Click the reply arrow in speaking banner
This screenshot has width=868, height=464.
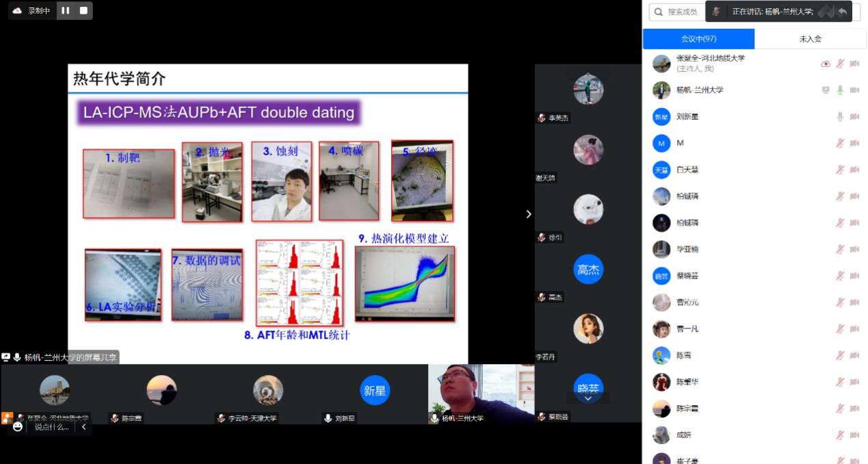pyautogui.click(x=842, y=12)
